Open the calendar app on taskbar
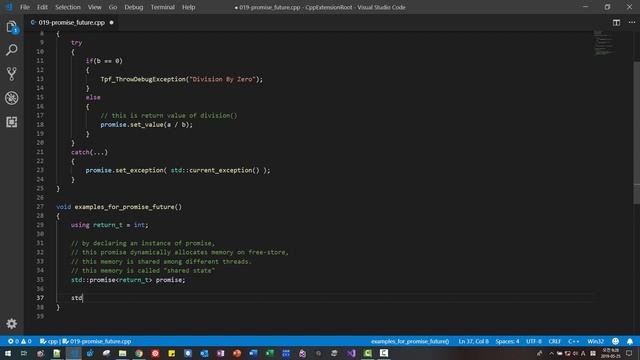The height and width of the screenshot is (360, 640). (x=286, y=353)
